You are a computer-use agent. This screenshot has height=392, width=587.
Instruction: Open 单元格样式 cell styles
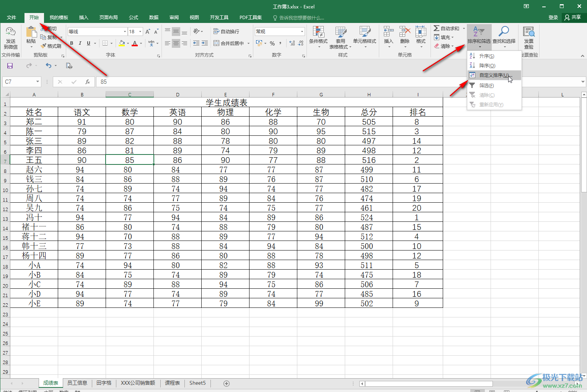point(365,37)
